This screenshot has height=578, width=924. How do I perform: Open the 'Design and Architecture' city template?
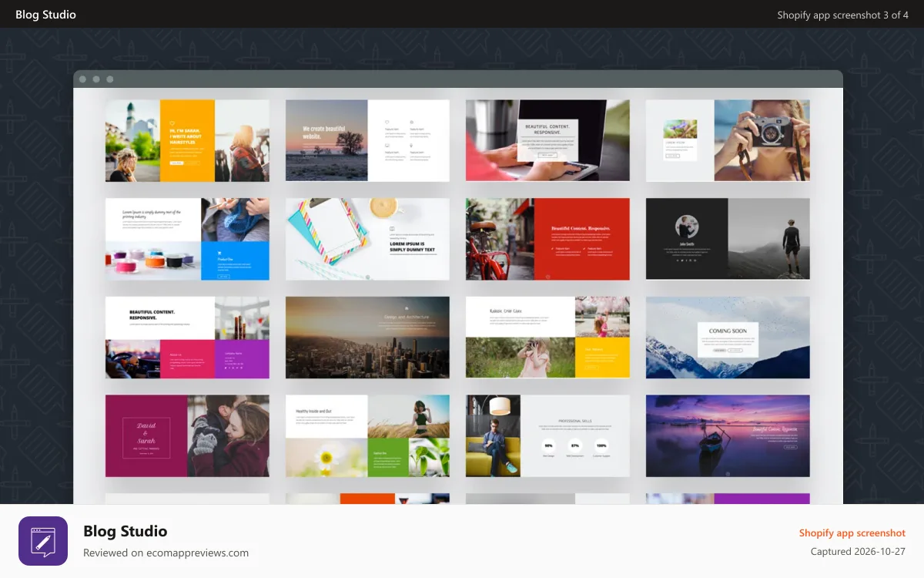coord(367,338)
